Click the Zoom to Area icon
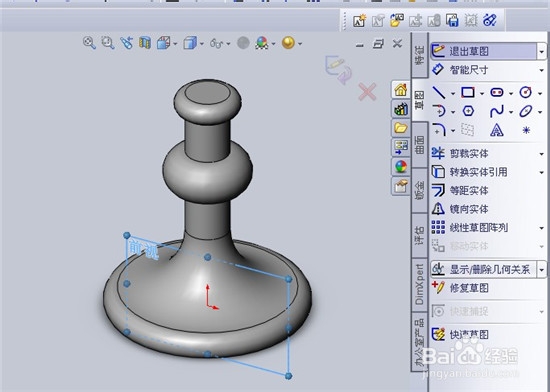Image resolution: width=550 pixels, height=392 pixels. coord(108,43)
